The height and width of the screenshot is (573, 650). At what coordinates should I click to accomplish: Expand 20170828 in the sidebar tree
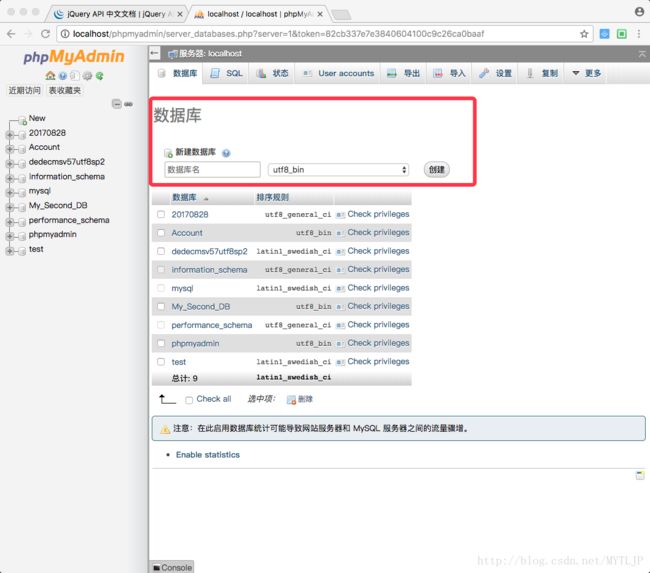click(x=10, y=135)
